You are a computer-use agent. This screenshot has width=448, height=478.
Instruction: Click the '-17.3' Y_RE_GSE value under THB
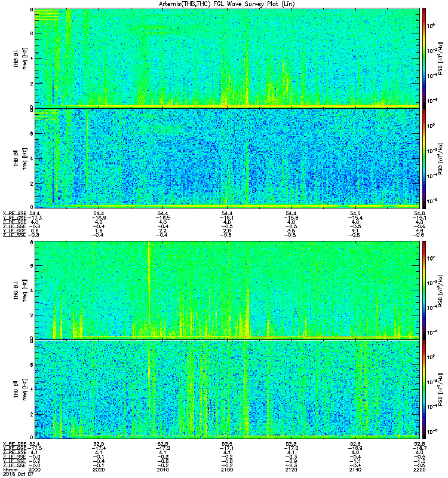pyautogui.click(x=35, y=218)
